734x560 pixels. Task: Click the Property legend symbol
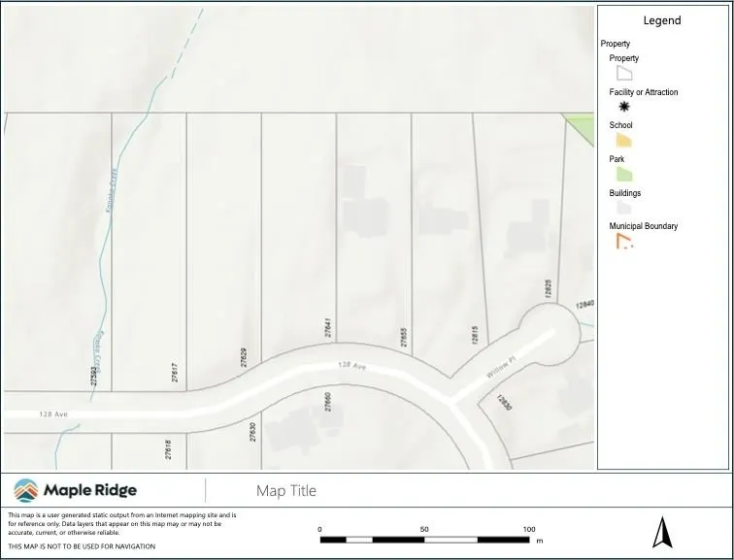pos(624,74)
